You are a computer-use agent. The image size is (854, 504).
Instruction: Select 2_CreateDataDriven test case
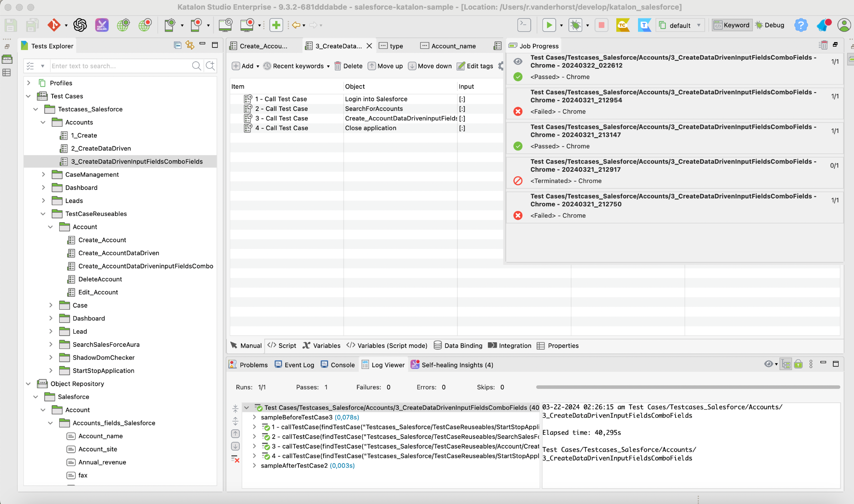101,148
